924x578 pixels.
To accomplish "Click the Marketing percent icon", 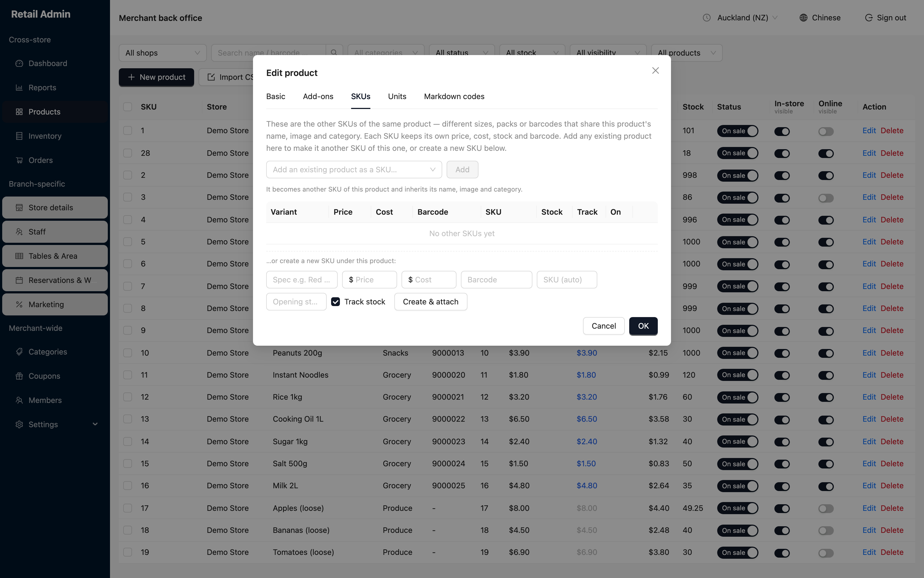I will click(19, 304).
